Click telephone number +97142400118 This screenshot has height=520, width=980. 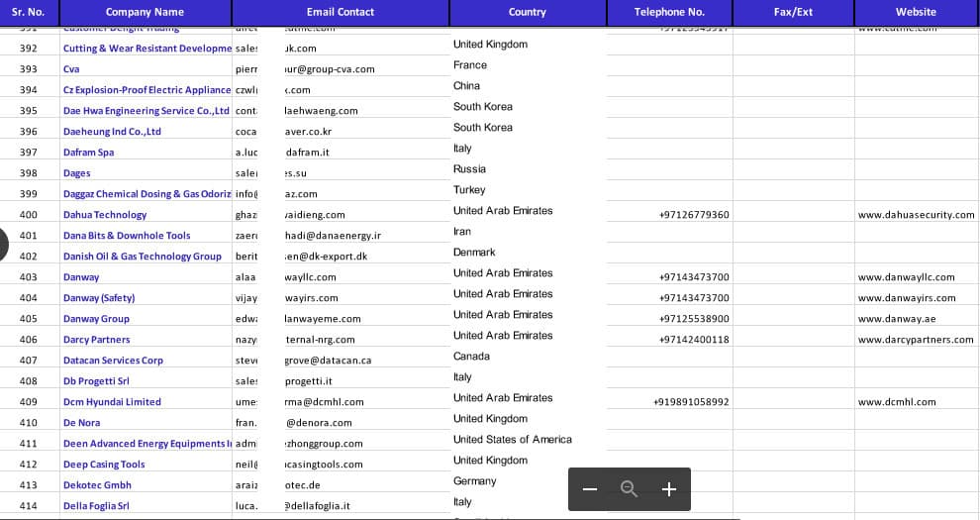(694, 340)
